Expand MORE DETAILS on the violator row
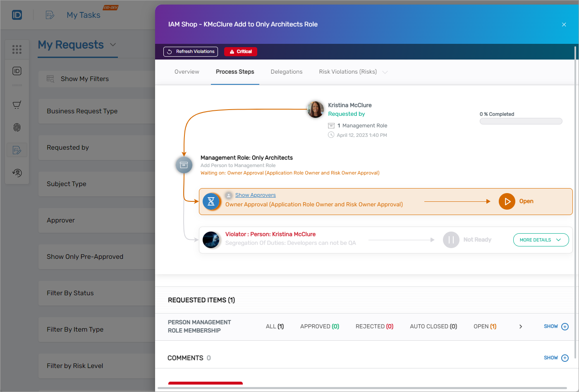The height and width of the screenshot is (392, 579). coord(541,239)
